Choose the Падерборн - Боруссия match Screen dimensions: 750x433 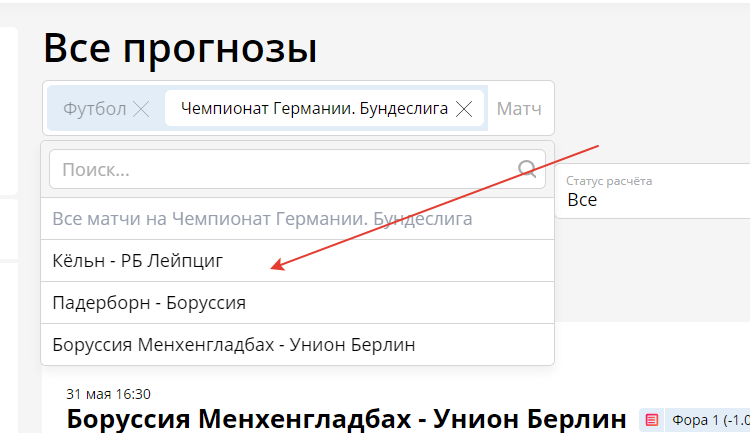point(297,303)
